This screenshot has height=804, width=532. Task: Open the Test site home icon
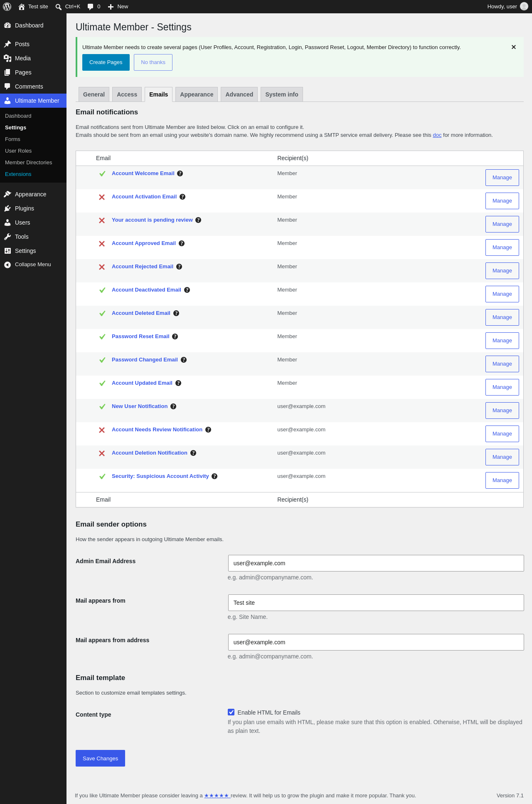tap(22, 7)
